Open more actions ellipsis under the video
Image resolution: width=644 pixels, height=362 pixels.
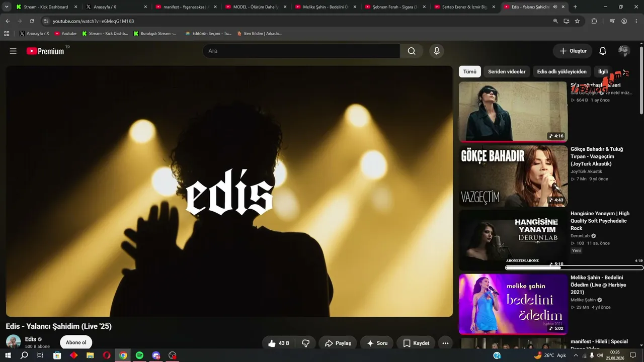445,343
